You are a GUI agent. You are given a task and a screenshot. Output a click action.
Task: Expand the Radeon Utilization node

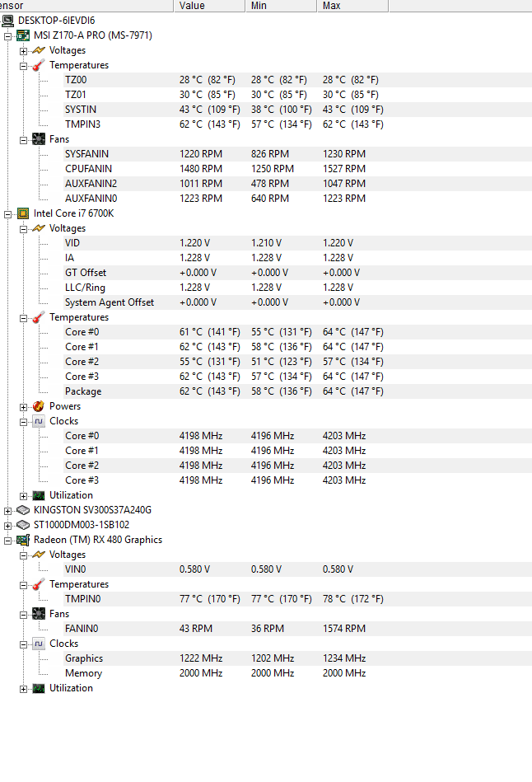point(23,689)
